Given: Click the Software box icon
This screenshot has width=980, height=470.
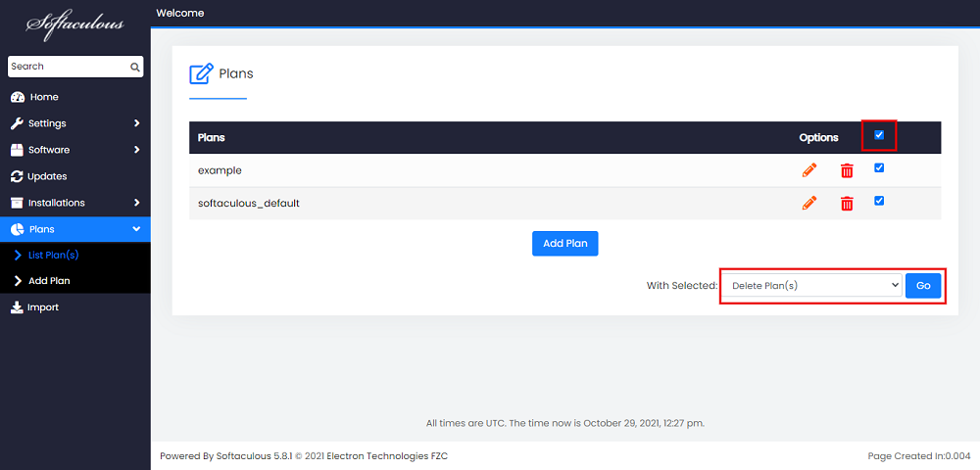Looking at the screenshot, I should tap(17, 150).
